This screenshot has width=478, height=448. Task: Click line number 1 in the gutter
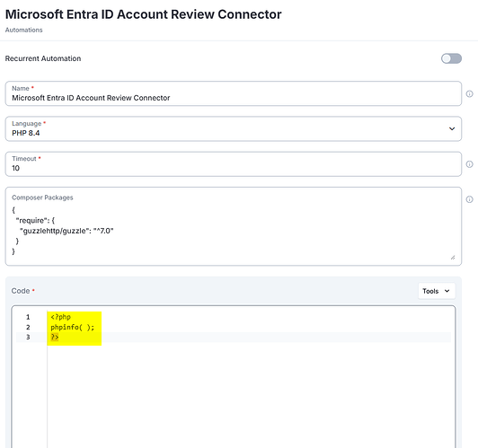tap(28, 317)
